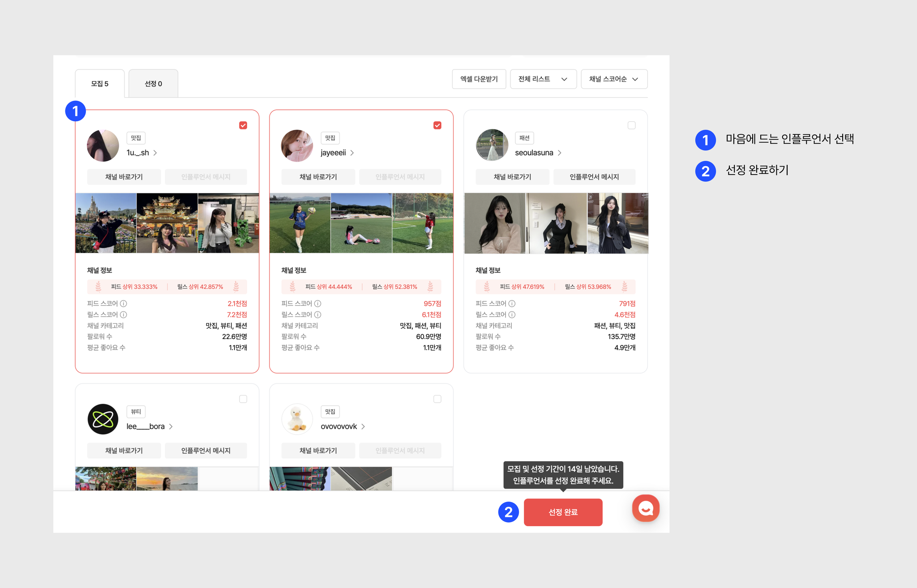Click the jayeeeii username
The height and width of the screenshot is (588, 917).
click(x=334, y=153)
